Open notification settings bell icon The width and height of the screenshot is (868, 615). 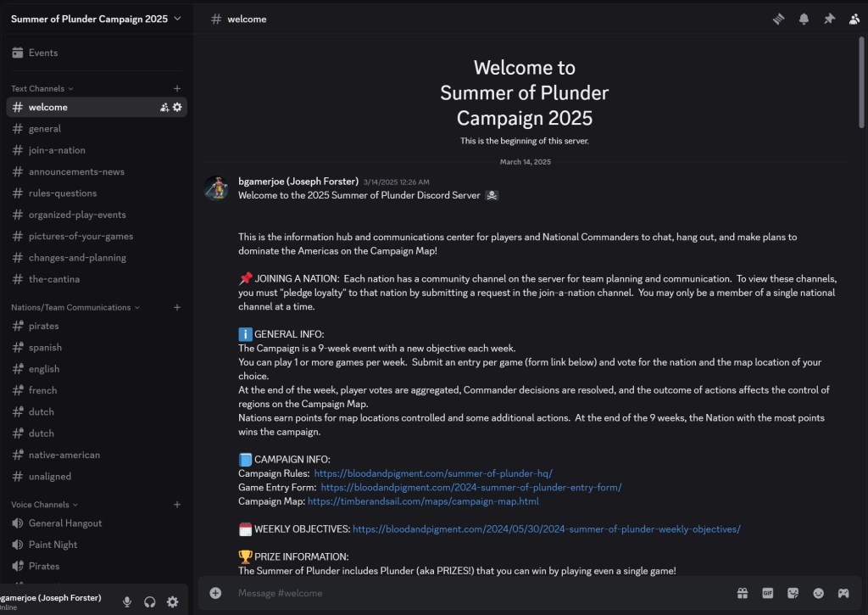pos(804,19)
